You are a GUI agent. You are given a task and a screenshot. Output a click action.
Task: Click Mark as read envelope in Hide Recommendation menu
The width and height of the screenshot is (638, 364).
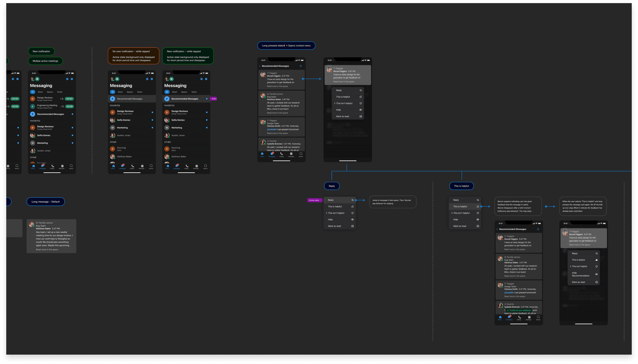(x=597, y=282)
